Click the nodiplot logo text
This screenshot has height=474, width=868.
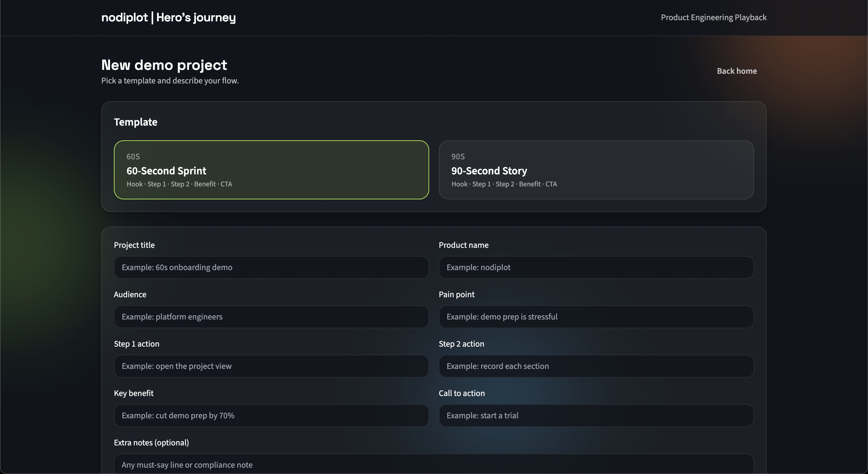point(124,17)
